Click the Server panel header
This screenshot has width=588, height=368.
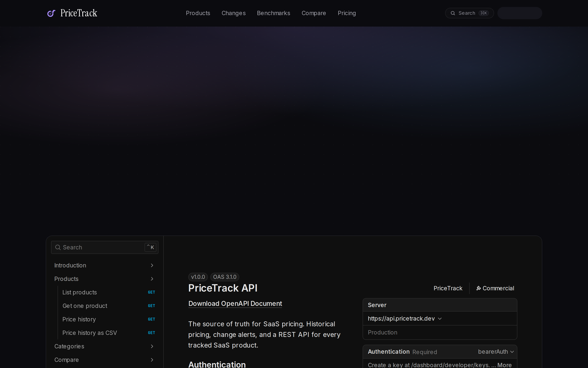click(440, 305)
